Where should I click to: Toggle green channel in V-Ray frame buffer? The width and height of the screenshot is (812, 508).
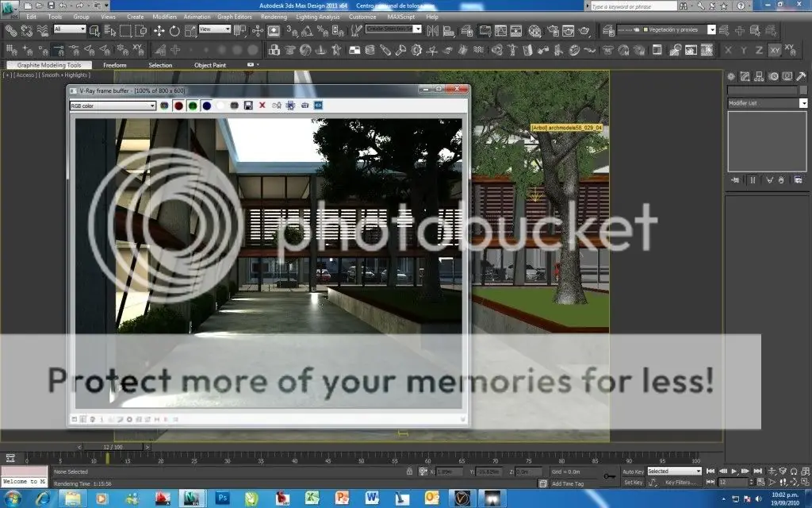[x=193, y=105]
